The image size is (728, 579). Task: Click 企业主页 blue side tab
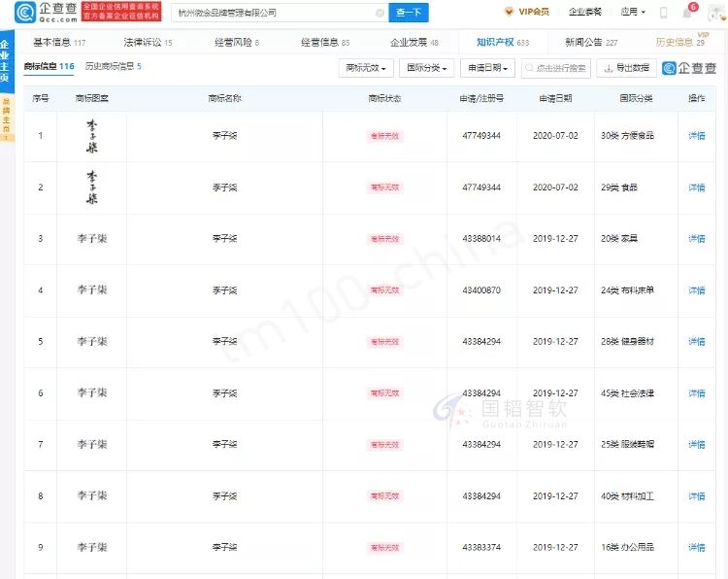click(5, 61)
